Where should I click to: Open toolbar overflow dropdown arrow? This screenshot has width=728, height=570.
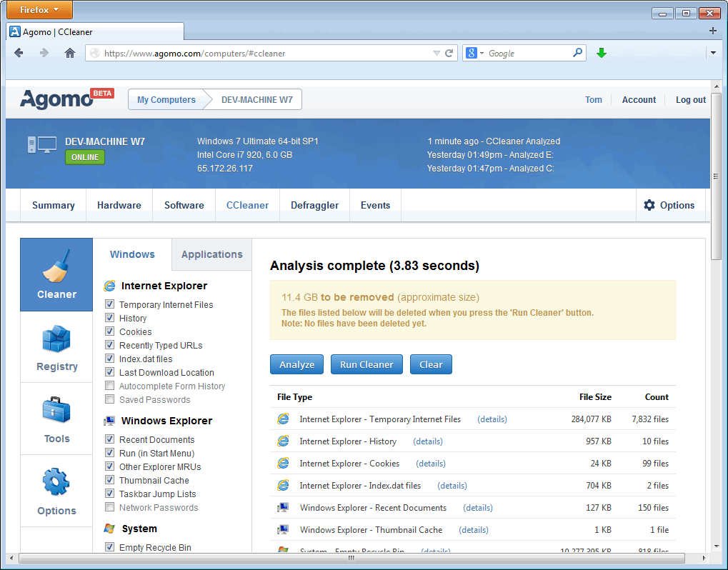point(714,53)
